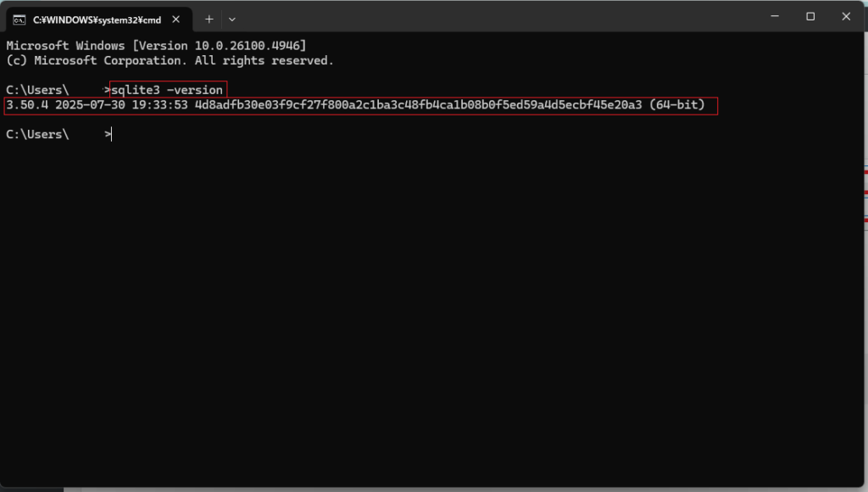Screen dimensions: 868x492
Task: Click the 19:33:53 timestamp in output
Action: click(x=159, y=104)
